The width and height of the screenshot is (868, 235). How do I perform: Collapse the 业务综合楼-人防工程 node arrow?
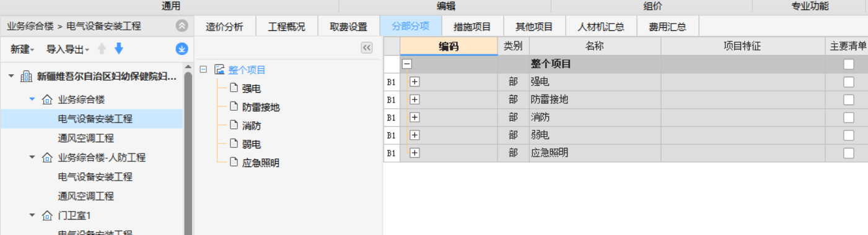(x=32, y=157)
